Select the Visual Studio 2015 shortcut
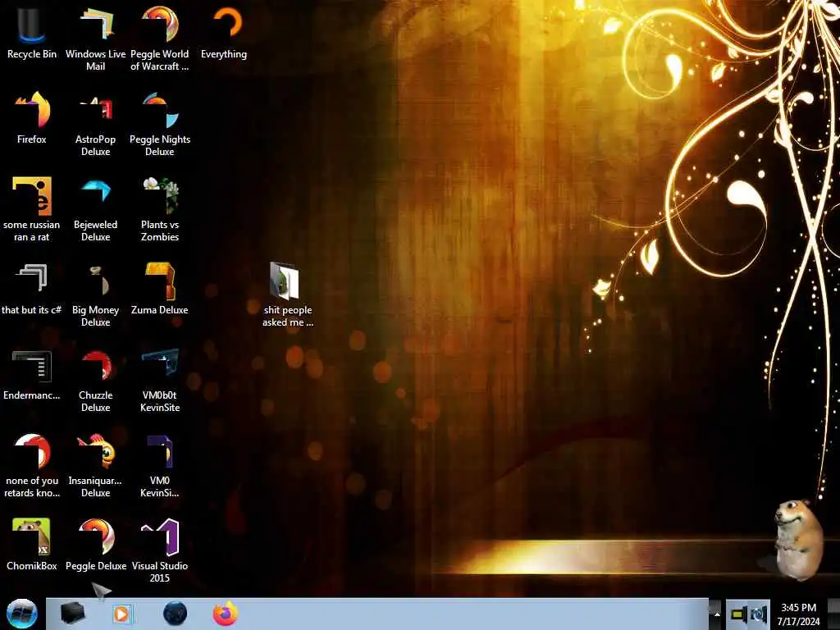This screenshot has height=630, width=840. (160, 550)
